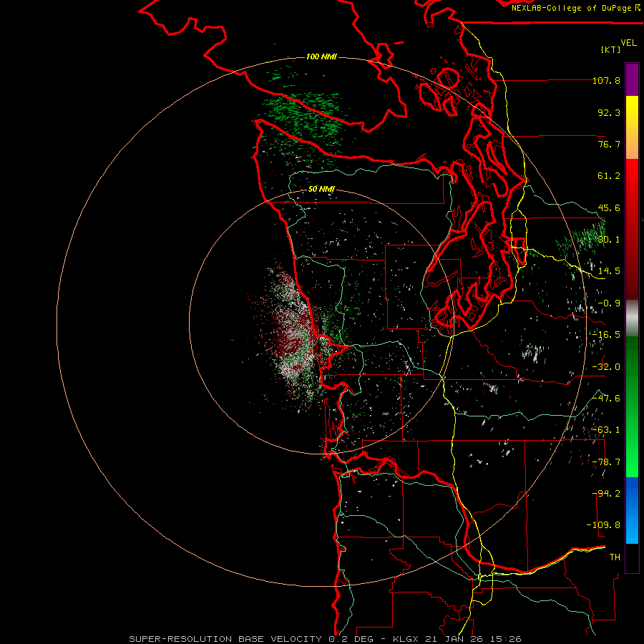Click the -78.7 legend value
This screenshot has height=644, width=644.
pos(606,462)
